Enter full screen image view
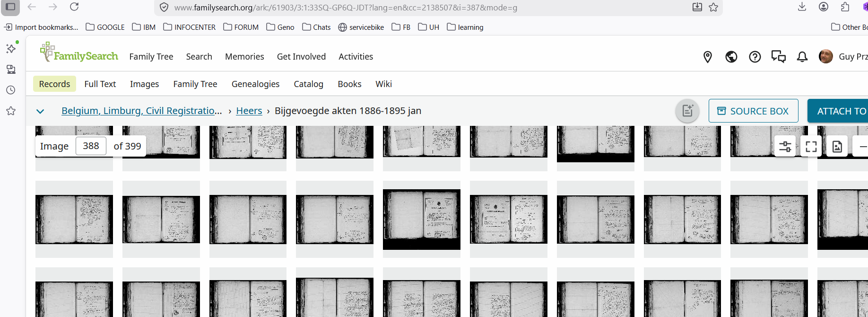 point(811,147)
